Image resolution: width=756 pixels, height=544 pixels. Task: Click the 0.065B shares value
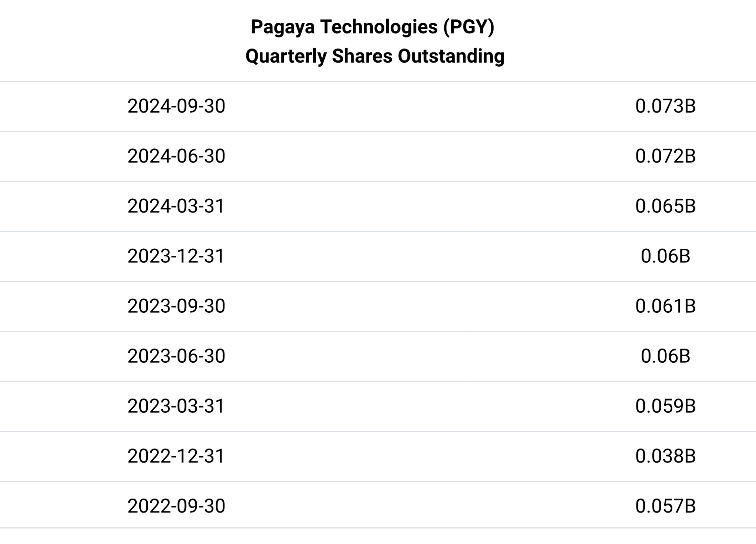(x=665, y=206)
